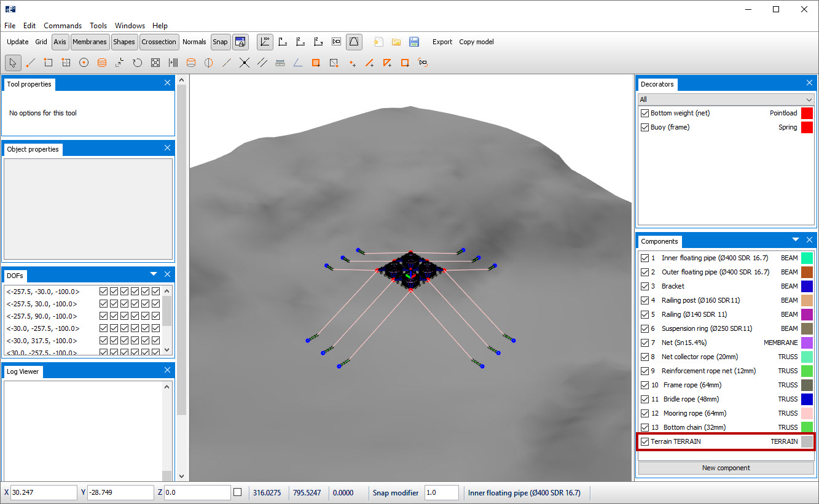This screenshot has height=504, width=819.
Task: Open the File menu
Action: tap(10, 26)
